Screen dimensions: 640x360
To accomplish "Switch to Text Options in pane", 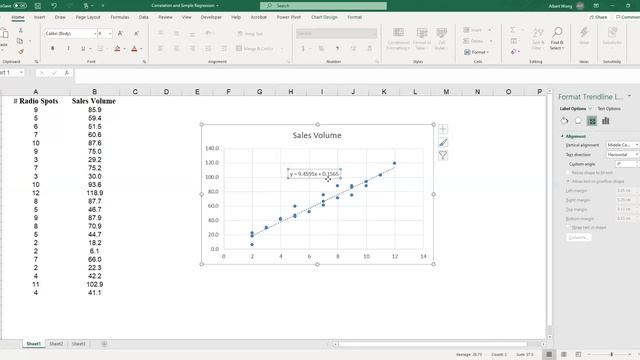I will coord(609,109).
